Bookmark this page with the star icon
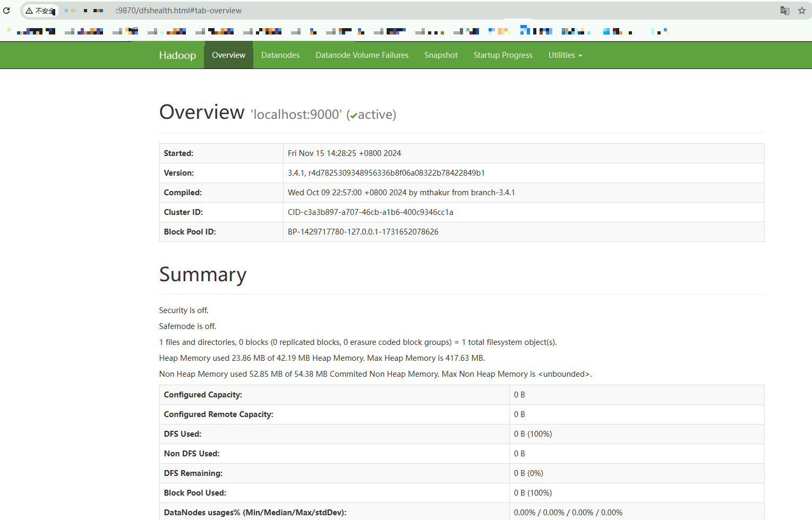The width and height of the screenshot is (812, 520). coord(802,11)
